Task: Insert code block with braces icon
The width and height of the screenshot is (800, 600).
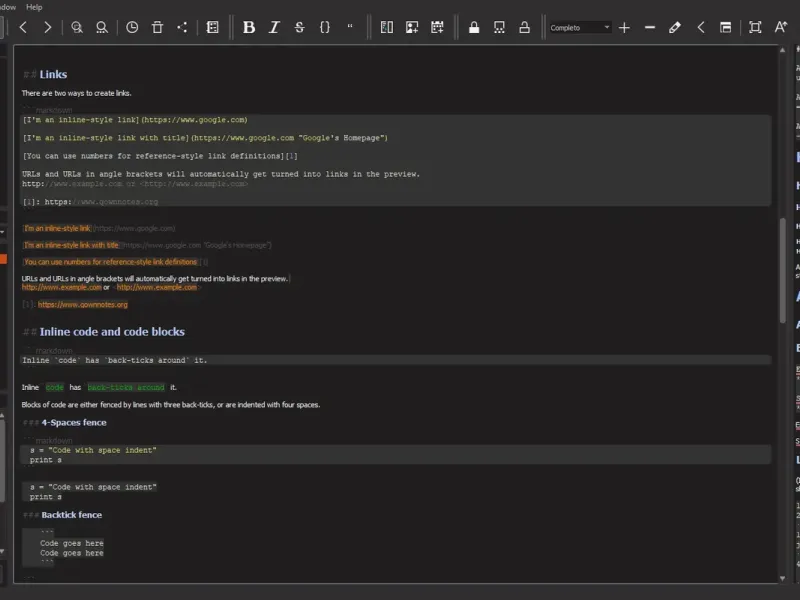Action: [324, 27]
